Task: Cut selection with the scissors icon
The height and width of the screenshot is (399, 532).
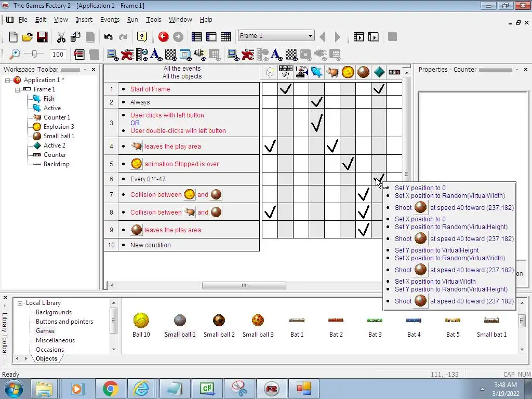Action: tap(61, 37)
